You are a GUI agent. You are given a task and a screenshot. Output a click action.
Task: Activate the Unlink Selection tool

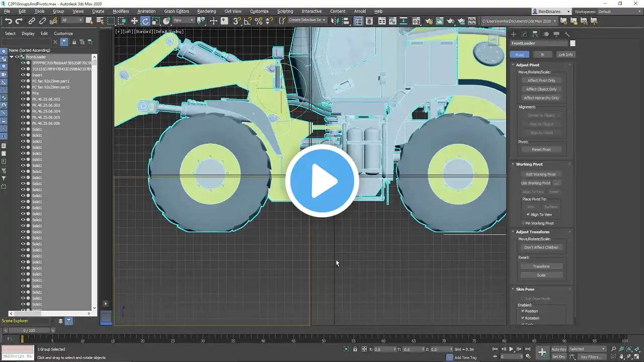pyautogui.click(x=42, y=21)
